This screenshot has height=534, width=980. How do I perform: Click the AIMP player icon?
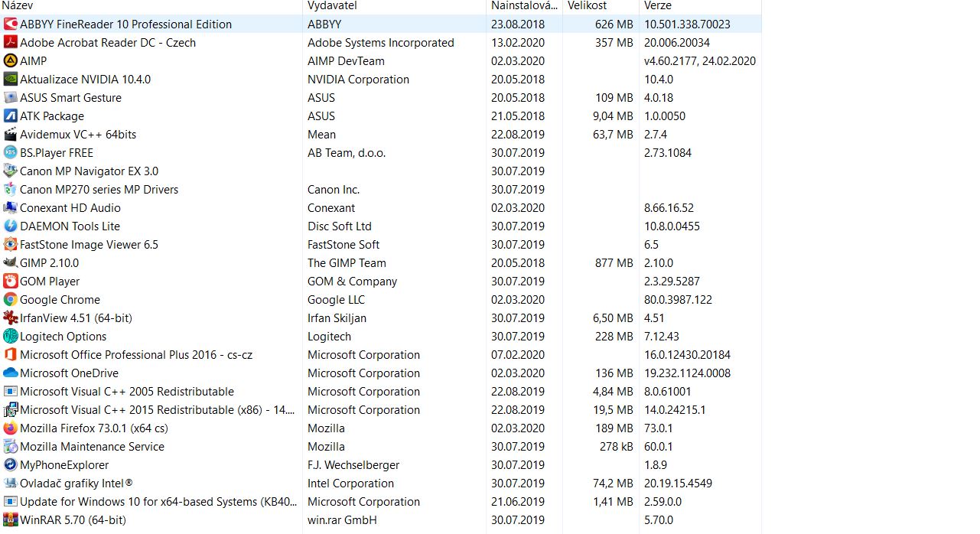[11, 61]
